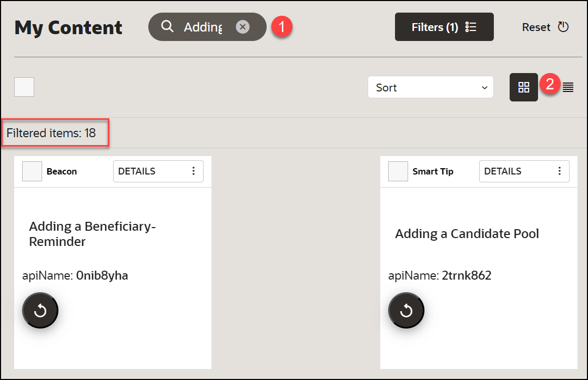The height and width of the screenshot is (380, 588).
Task: Select the Smart Tip card checkbox
Action: [398, 171]
